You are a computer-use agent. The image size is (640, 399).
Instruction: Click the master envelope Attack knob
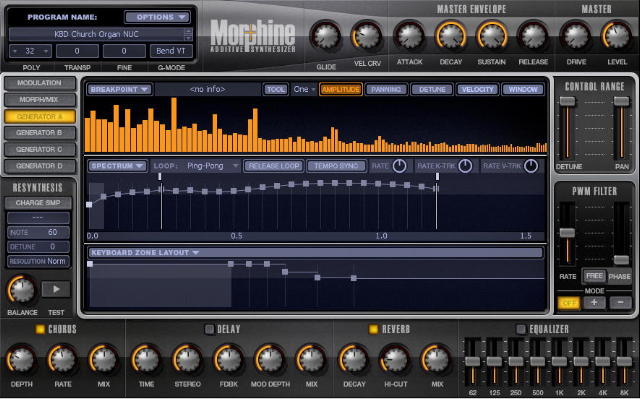[x=409, y=36]
